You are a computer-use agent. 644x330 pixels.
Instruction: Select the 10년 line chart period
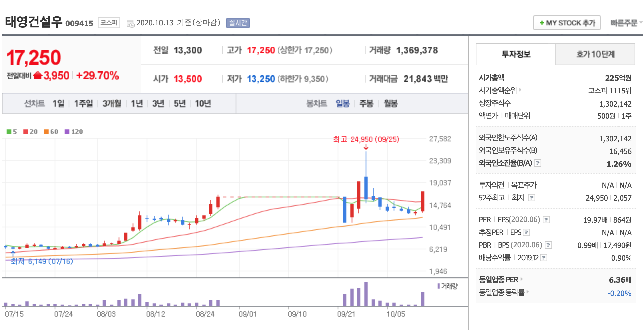click(x=203, y=103)
